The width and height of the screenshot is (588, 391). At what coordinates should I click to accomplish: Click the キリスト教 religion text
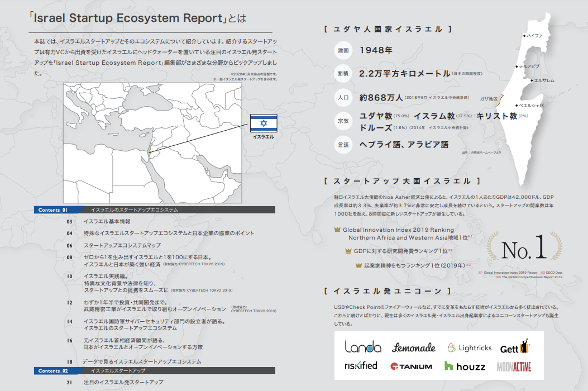pyautogui.click(x=497, y=116)
